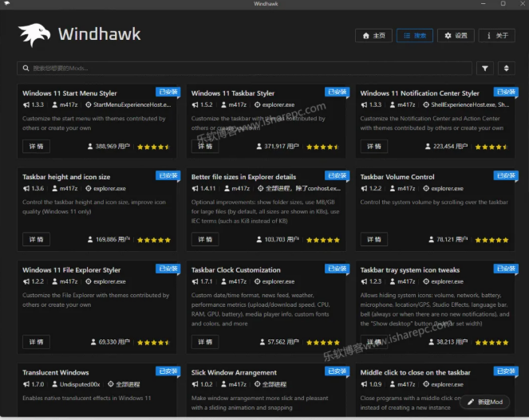
Task: Open the 关于 about page
Action: click(x=496, y=36)
